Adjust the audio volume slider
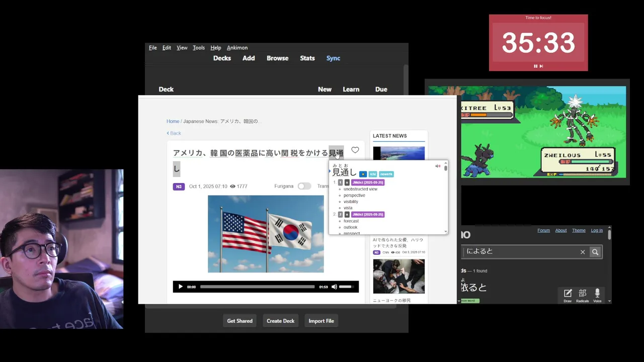Image resolution: width=644 pixels, height=362 pixels. pyautogui.click(x=346, y=287)
